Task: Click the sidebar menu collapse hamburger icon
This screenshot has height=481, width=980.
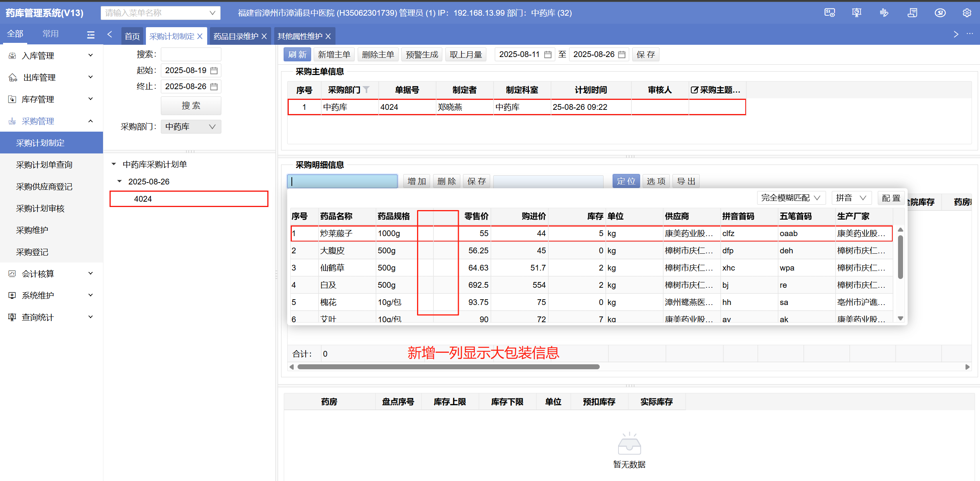Action: point(91,35)
